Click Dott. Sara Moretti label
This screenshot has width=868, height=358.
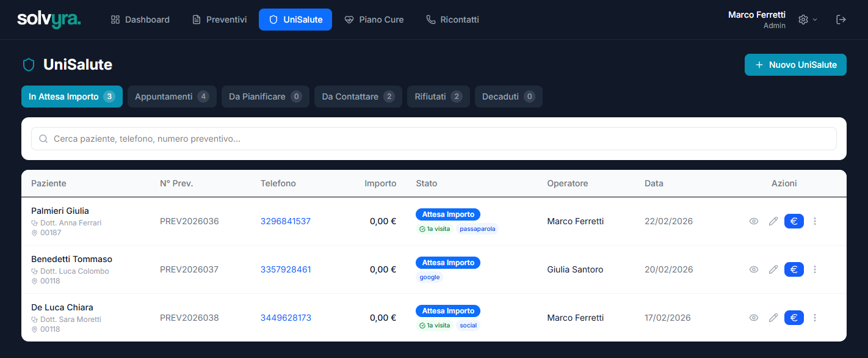(71, 320)
